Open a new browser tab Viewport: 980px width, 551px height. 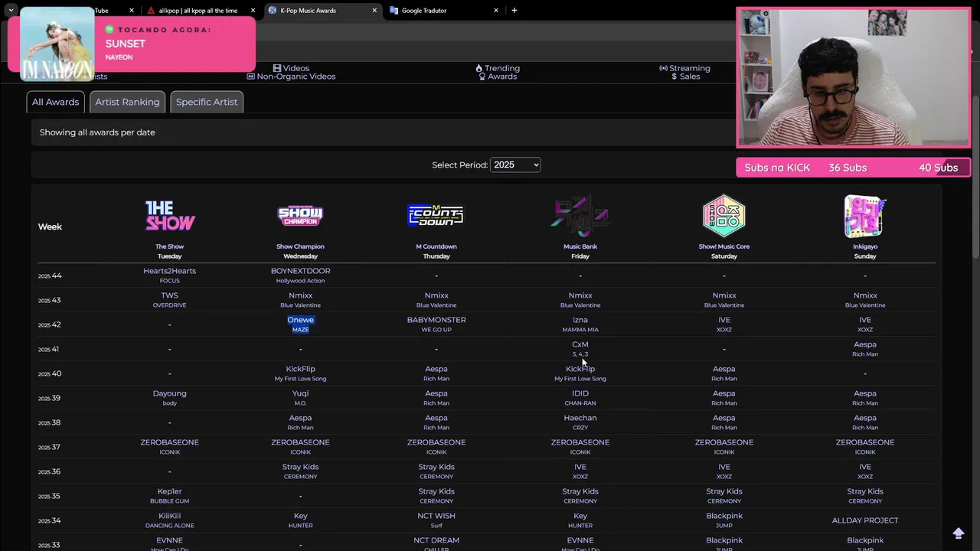tap(514, 11)
